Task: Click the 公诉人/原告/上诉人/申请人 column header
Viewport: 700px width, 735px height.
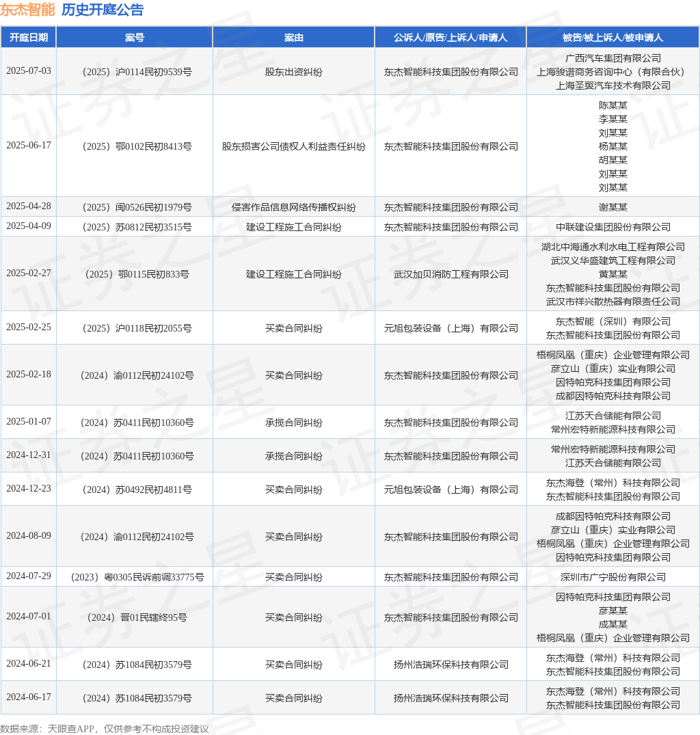Action: pyautogui.click(x=450, y=38)
